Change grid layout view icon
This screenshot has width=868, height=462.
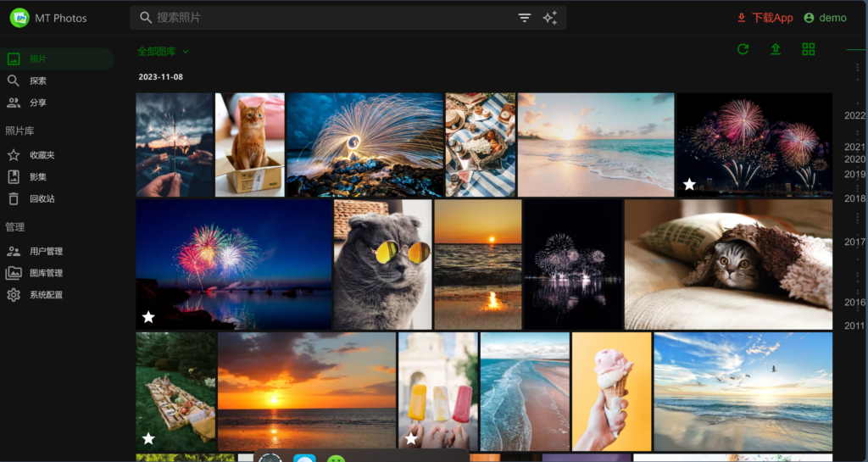coord(808,49)
